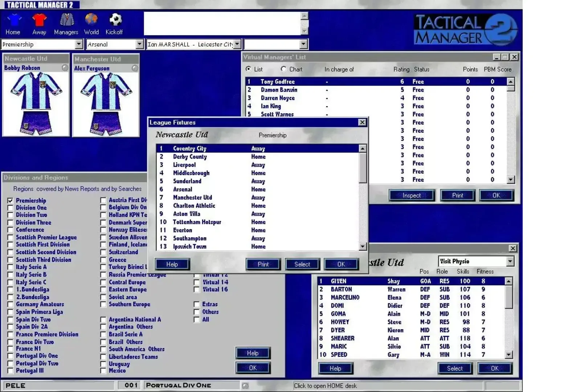Expand the Visit Physio dropdown
This screenshot has height=392, width=588.
point(510,261)
